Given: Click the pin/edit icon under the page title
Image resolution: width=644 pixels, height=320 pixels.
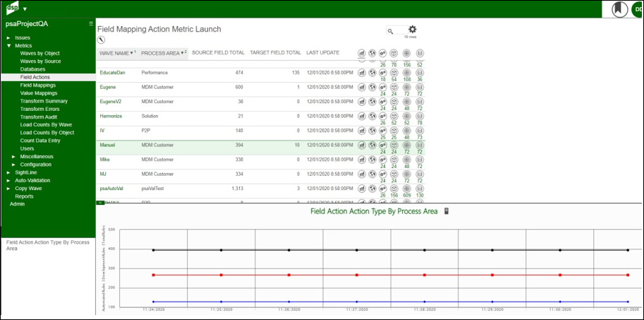Looking at the screenshot, I should (x=101, y=40).
